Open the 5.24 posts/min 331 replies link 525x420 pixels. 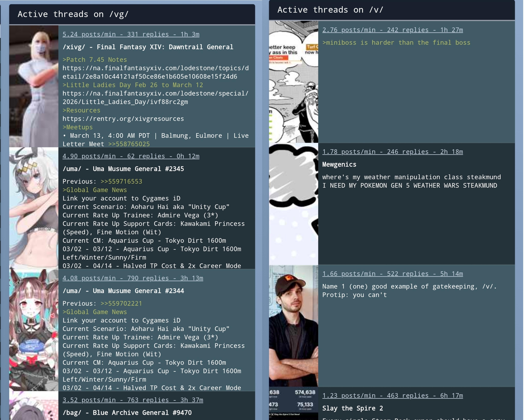tap(131, 34)
